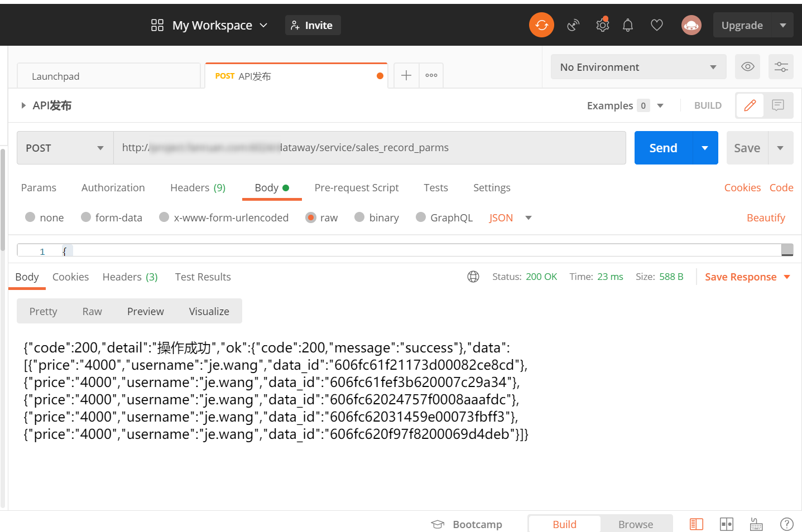Click the heart icon in header
The image size is (802, 532).
click(657, 25)
